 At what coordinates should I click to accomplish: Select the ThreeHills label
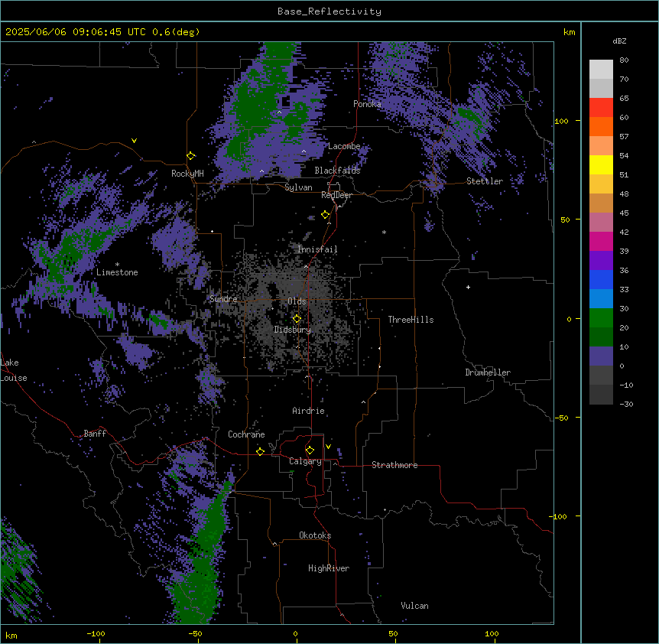[411, 320]
